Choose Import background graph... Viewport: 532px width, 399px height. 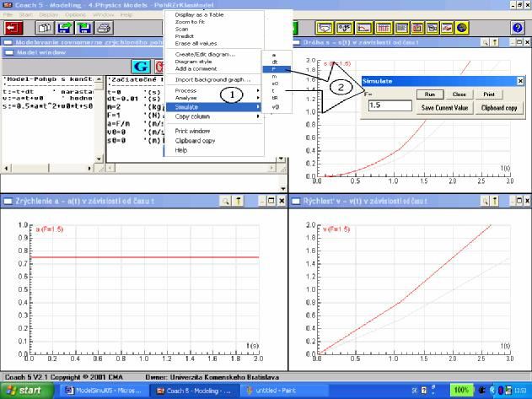coord(212,80)
